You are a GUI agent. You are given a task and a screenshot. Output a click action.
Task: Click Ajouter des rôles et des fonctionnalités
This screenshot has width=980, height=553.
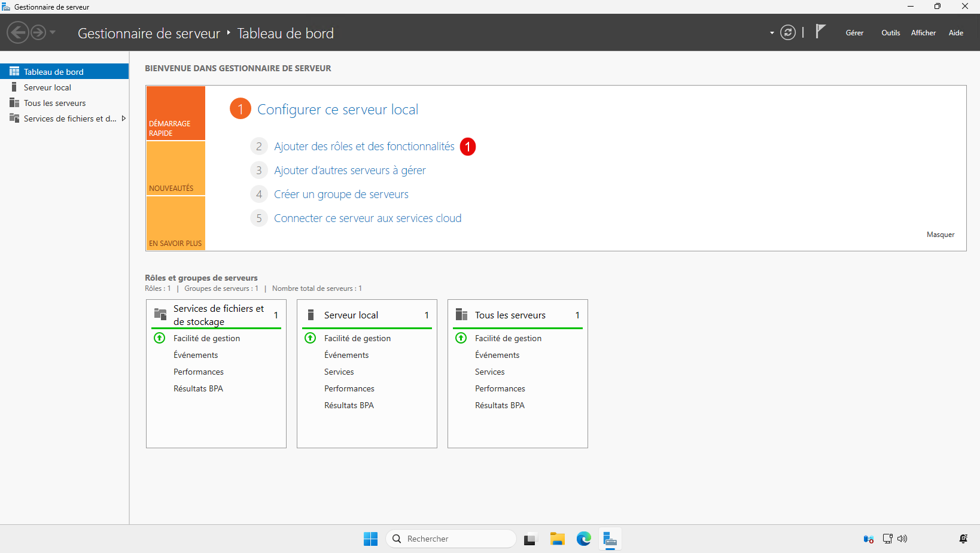tap(364, 147)
